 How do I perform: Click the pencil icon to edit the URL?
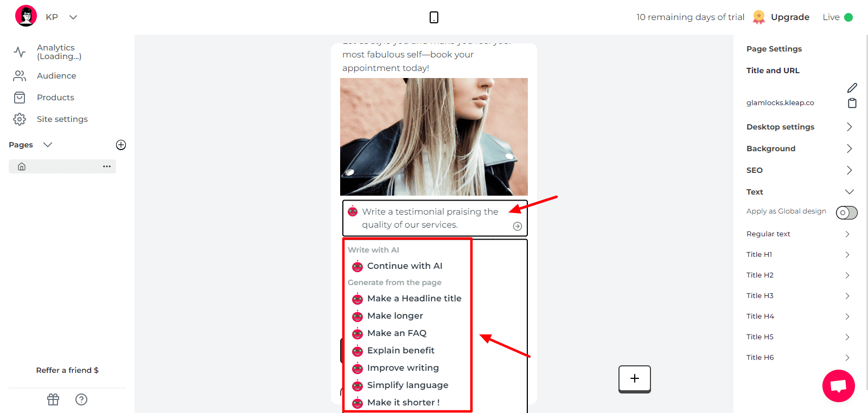click(852, 88)
